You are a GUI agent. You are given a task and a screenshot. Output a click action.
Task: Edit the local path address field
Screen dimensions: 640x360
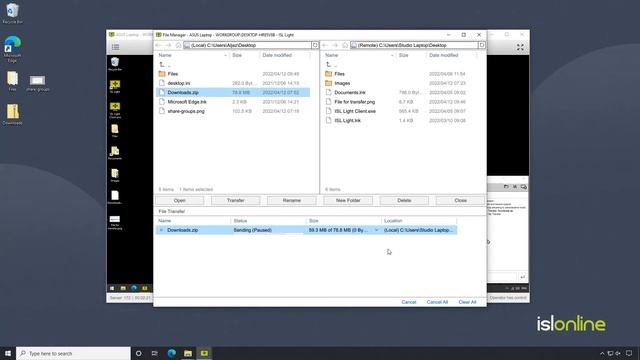tap(247, 45)
